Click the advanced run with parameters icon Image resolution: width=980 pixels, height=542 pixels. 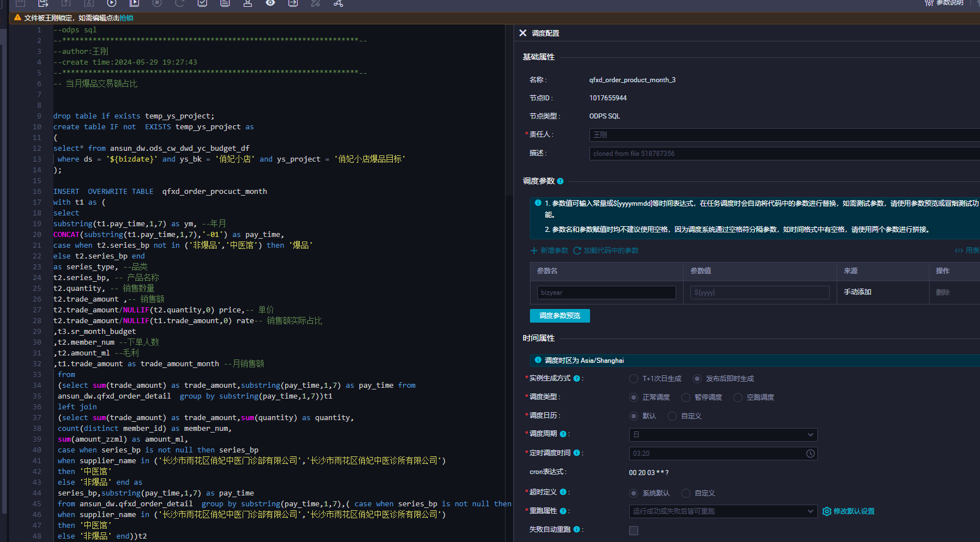point(134,3)
